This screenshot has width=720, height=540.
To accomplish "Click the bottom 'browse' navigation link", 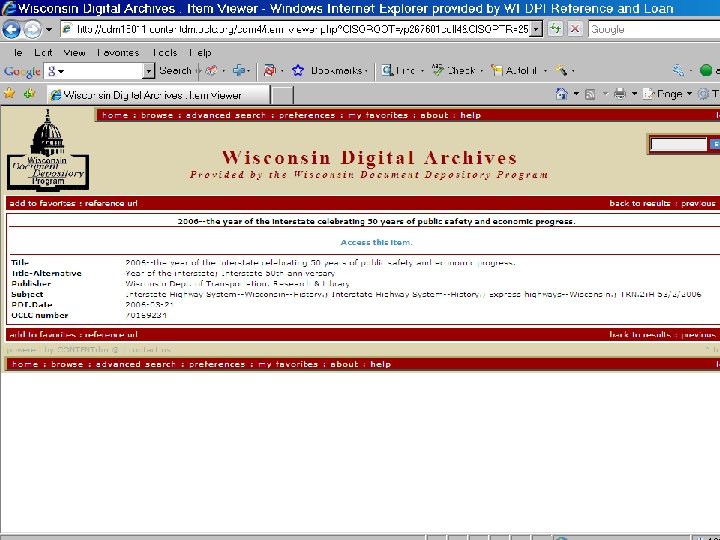I will click(67, 364).
